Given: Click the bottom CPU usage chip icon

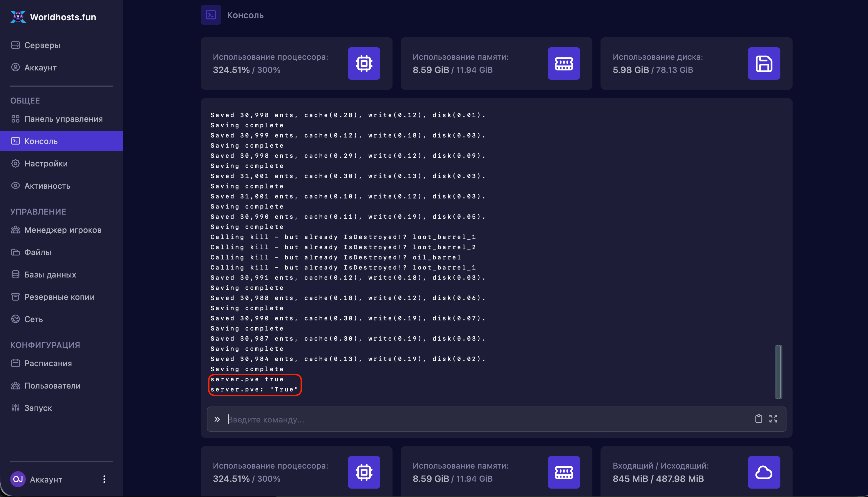Looking at the screenshot, I should 364,472.
